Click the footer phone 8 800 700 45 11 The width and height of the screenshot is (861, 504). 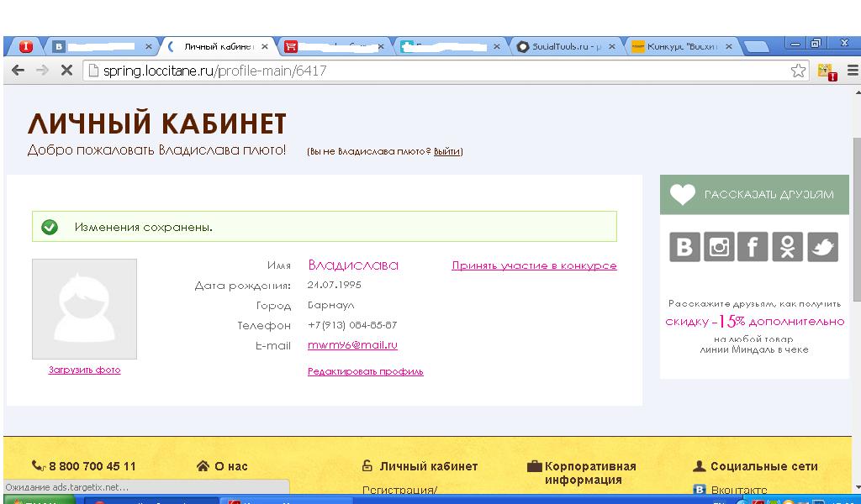[92, 466]
